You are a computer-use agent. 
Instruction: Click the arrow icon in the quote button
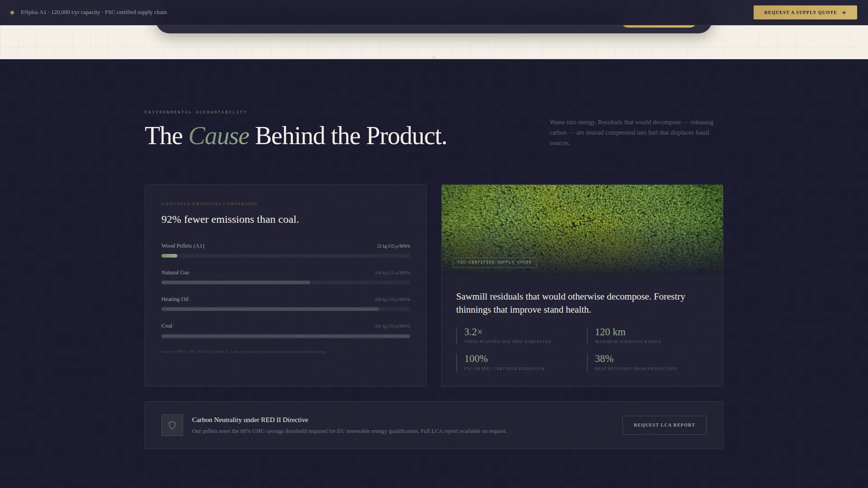coord(844,13)
